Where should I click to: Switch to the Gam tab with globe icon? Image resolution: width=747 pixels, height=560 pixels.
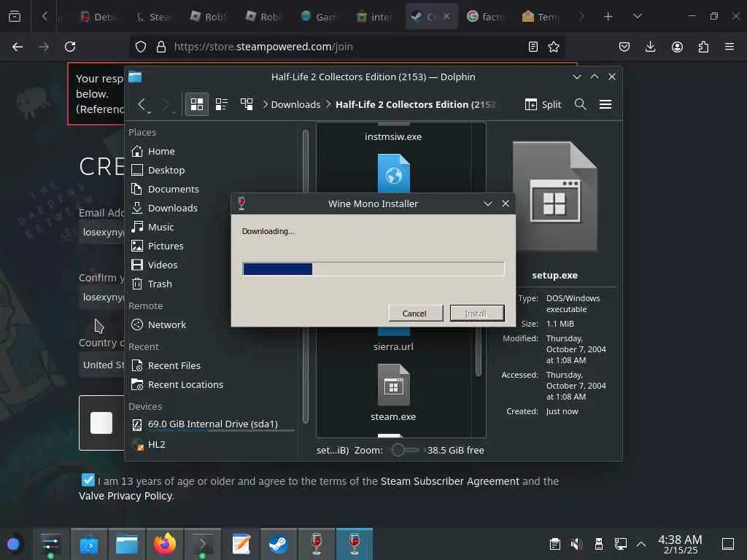tap(320, 17)
